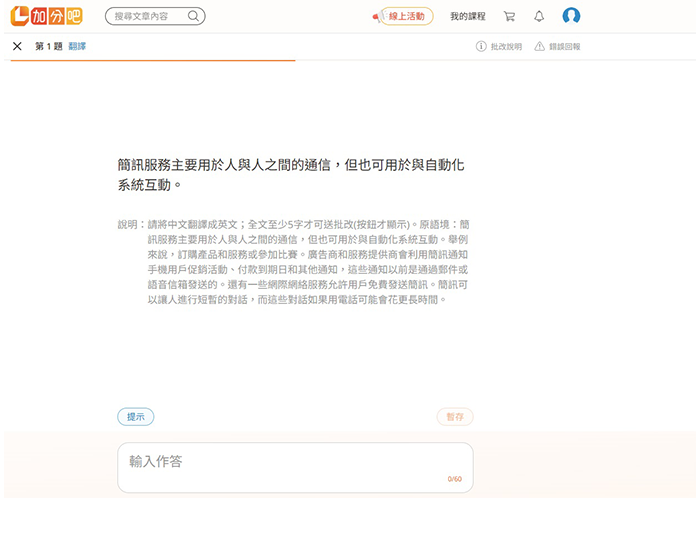Click the info icon beside 批改說明

pos(481,46)
